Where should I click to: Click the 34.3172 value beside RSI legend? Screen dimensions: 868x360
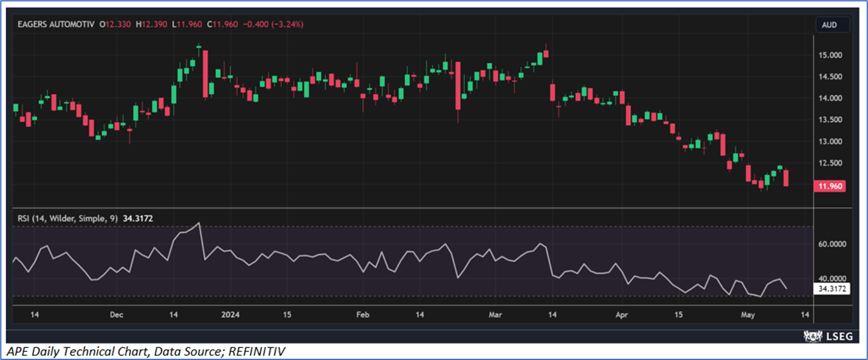pos(138,218)
